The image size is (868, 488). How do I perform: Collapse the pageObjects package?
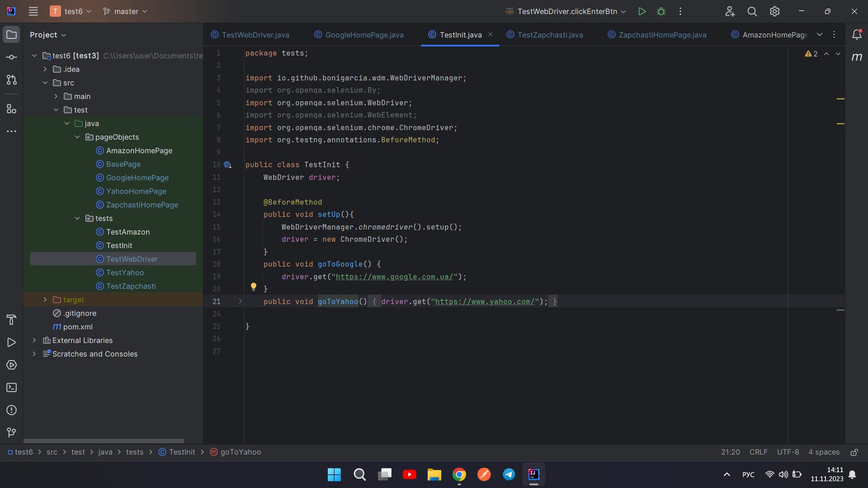click(x=77, y=137)
